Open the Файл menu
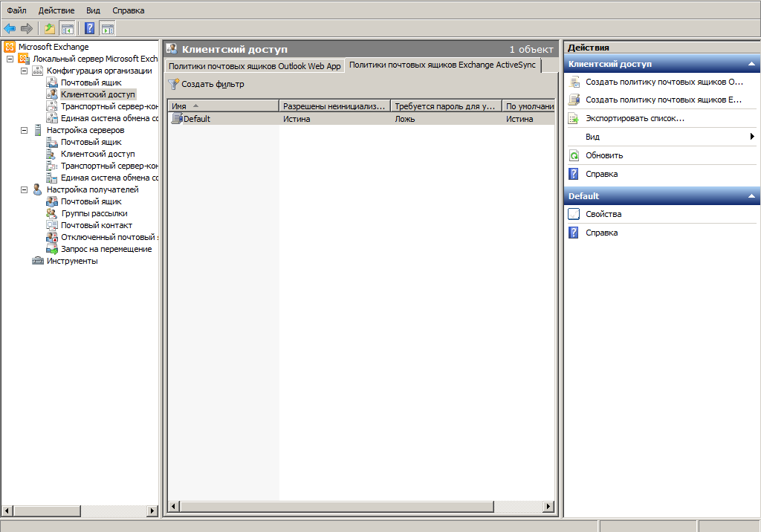The width and height of the screenshot is (761, 532). tap(17, 10)
